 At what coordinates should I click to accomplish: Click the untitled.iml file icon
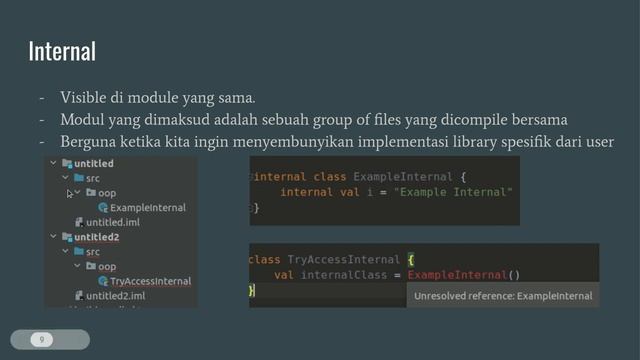coord(79,222)
